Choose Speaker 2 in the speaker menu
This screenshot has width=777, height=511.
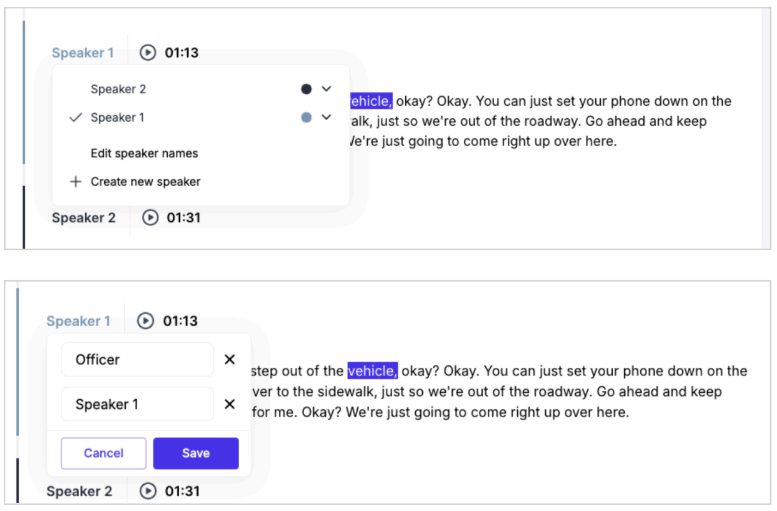point(118,89)
